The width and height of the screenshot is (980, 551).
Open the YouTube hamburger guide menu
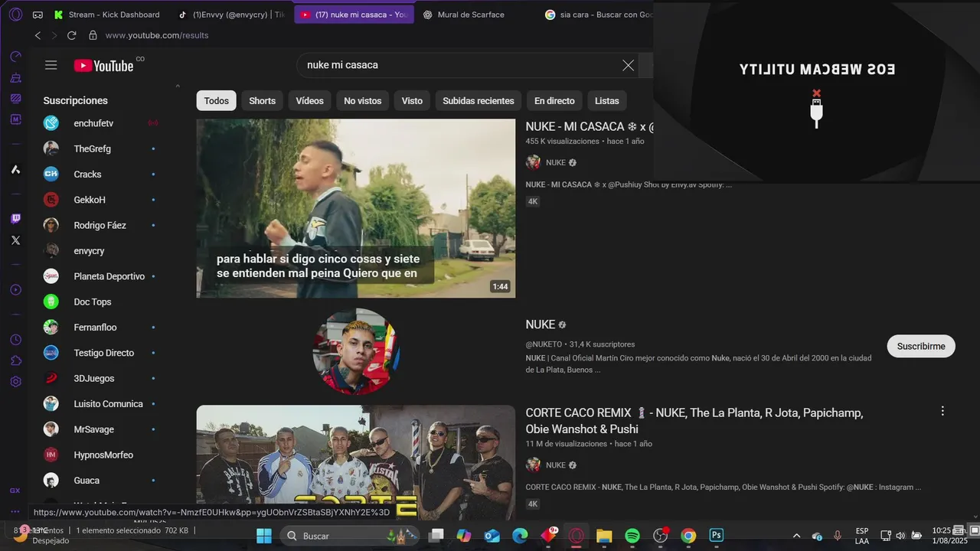51,65
